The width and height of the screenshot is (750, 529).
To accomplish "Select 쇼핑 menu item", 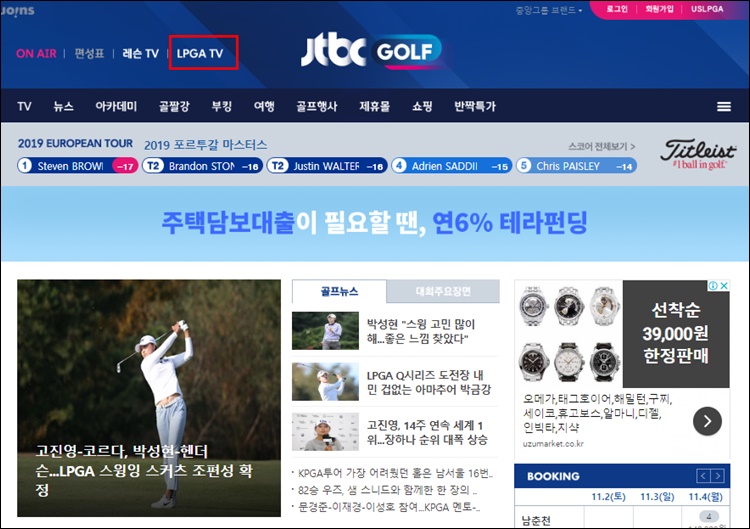I will click(x=422, y=106).
